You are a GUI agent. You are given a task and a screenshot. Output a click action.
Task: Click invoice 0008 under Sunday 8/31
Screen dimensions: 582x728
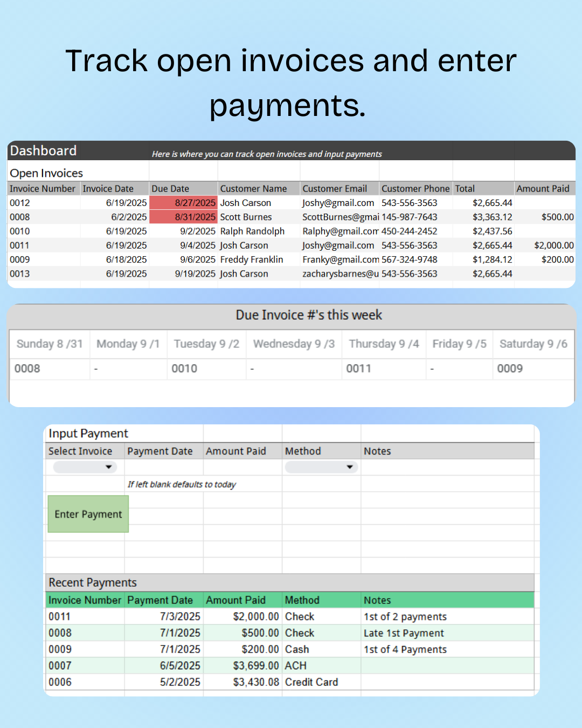27,369
